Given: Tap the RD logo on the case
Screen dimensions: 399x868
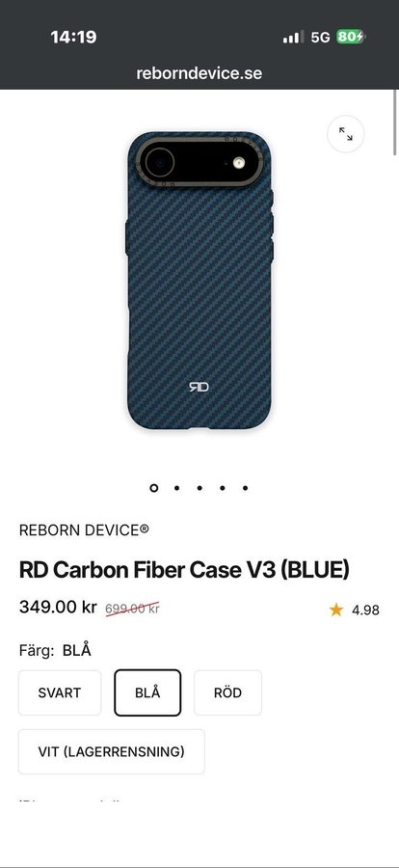Looking at the screenshot, I should 199,387.
